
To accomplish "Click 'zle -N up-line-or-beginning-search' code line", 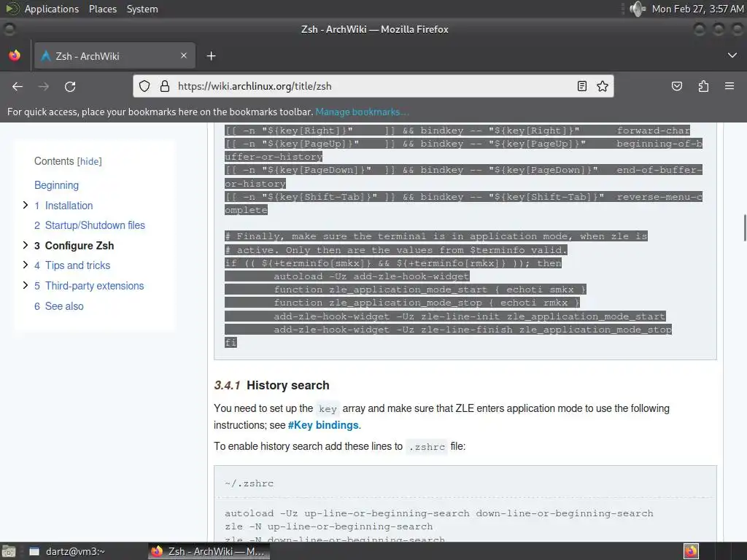I will pos(329,526).
